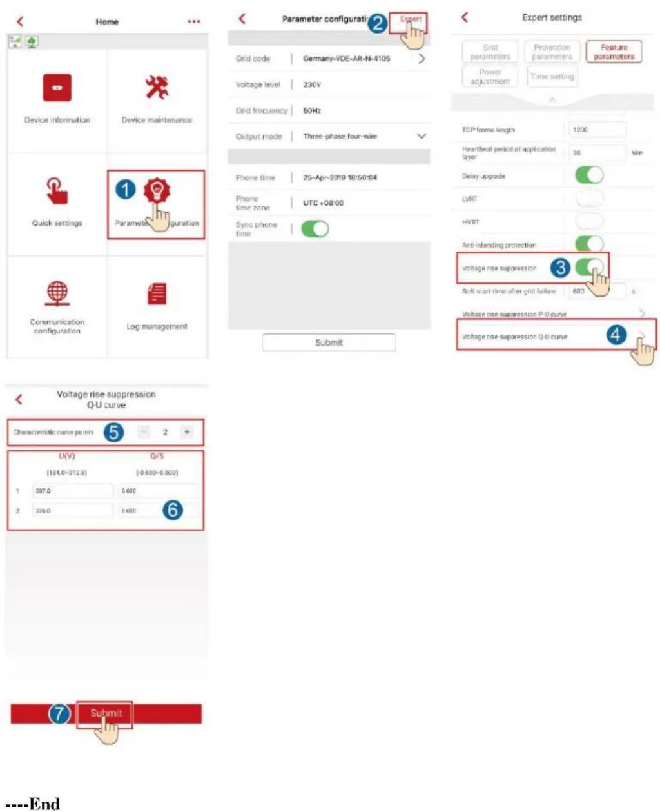Toggle HVRT switch
Screen dimensions: 660x812
click(589, 221)
